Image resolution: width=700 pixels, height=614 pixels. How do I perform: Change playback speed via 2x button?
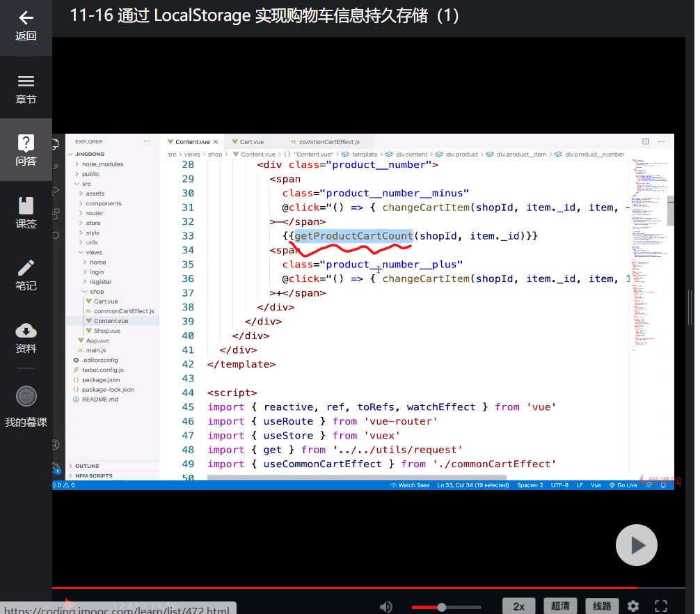click(518, 606)
